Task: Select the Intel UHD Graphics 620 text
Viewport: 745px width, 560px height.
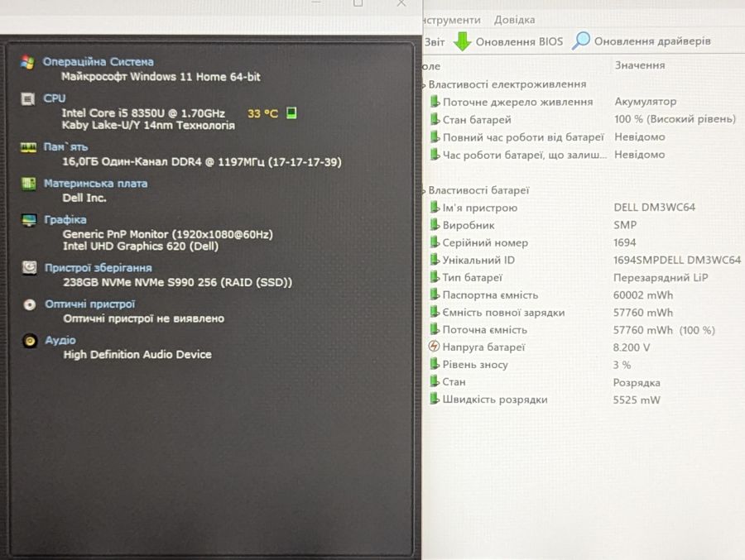Action: click(x=141, y=246)
